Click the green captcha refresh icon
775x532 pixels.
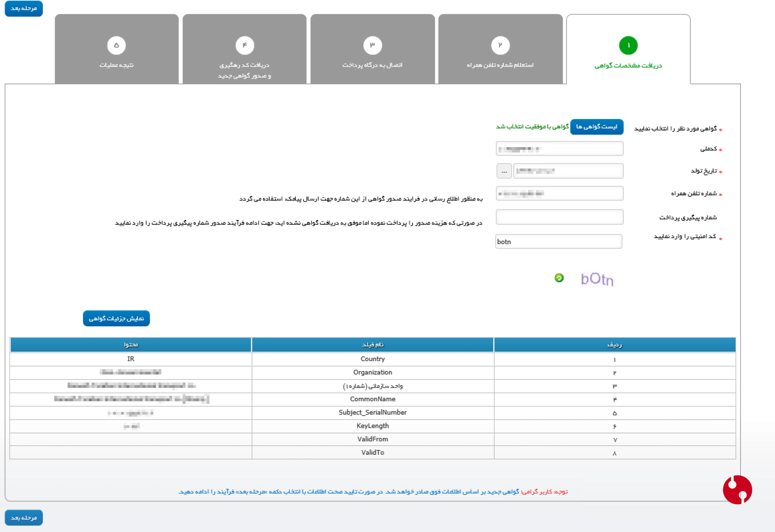tap(559, 278)
